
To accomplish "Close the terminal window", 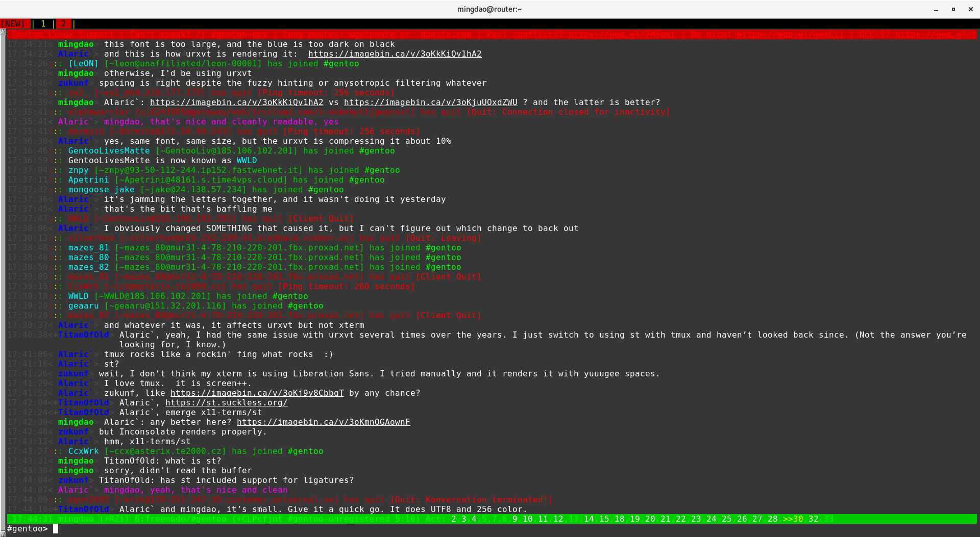I will point(970,9).
